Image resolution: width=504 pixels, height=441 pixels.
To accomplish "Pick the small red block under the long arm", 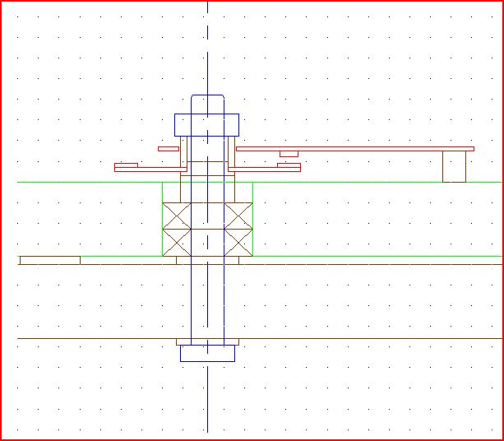I will pyautogui.click(x=289, y=154).
